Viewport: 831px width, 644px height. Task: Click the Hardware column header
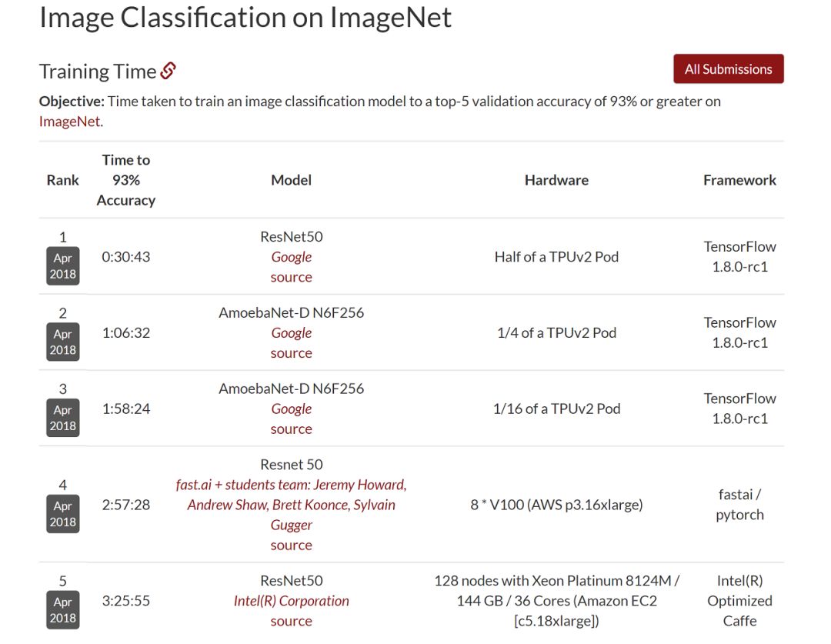[x=556, y=180]
